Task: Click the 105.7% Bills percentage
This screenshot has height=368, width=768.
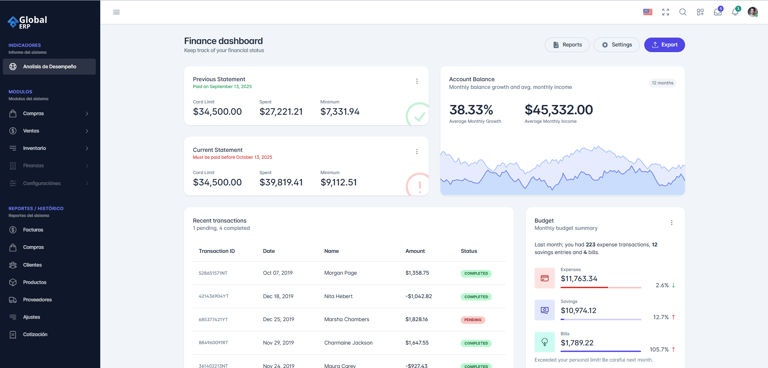Action: 659,350
